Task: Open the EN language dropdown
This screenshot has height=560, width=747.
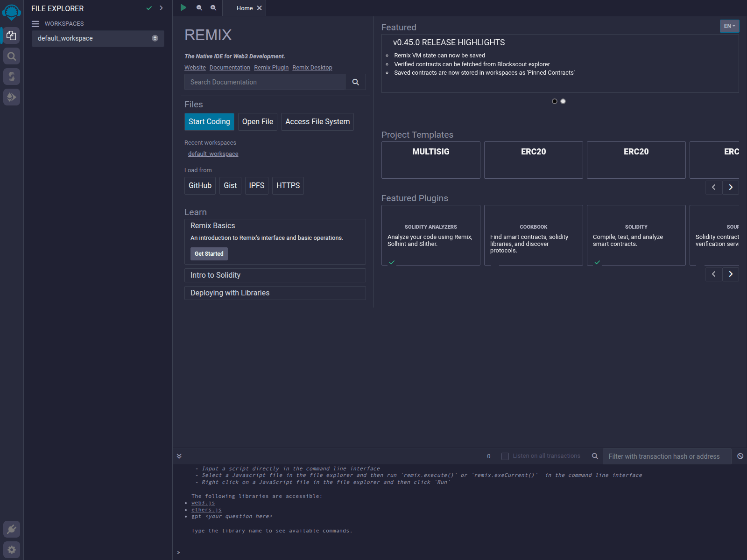Action: (729, 26)
